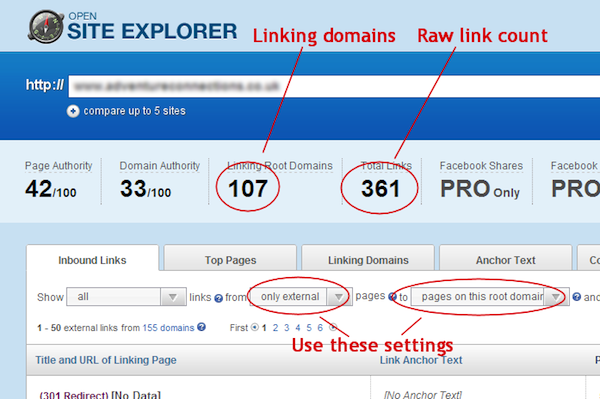Open the only external pages dropdown
The image size is (600, 399).
pyautogui.click(x=301, y=297)
